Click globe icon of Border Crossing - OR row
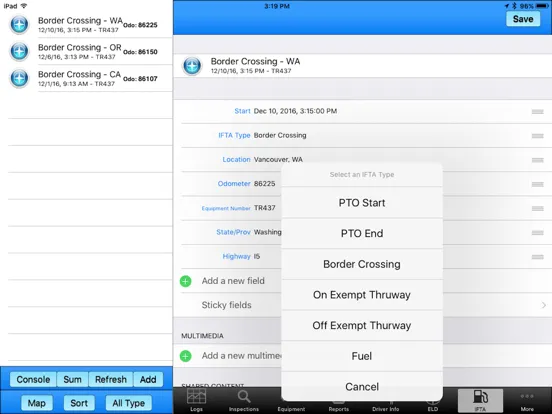Screen dimensions: 552x414 19,51
